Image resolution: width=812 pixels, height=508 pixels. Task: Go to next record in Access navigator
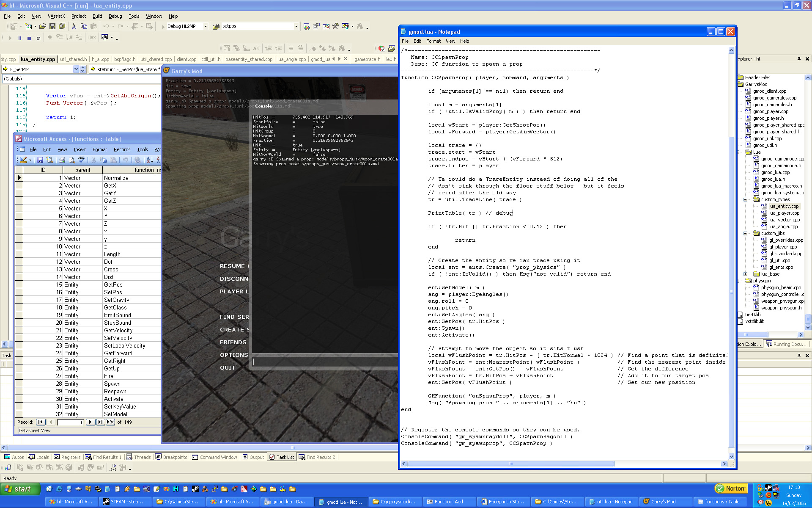(x=90, y=422)
